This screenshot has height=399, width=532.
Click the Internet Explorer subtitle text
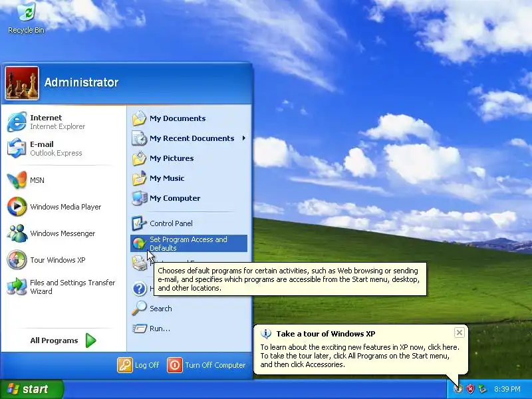click(x=57, y=126)
